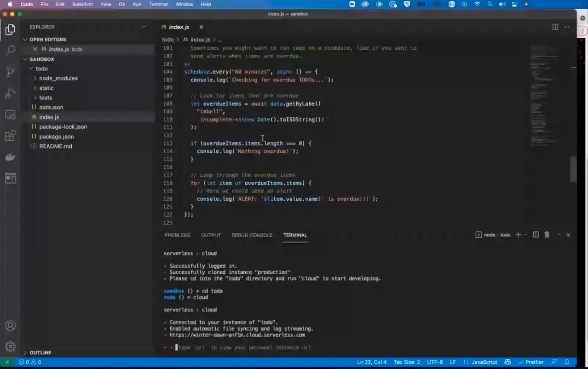588x369 pixels.
Task: Change the UTF-8 encoding in status bar
Action: [x=435, y=362]
